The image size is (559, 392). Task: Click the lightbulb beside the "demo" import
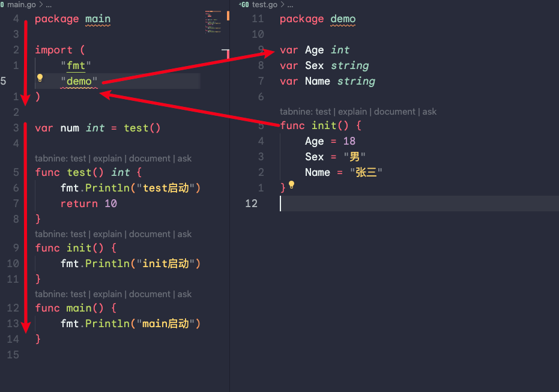pyautogui.click(x=40, y=78)
